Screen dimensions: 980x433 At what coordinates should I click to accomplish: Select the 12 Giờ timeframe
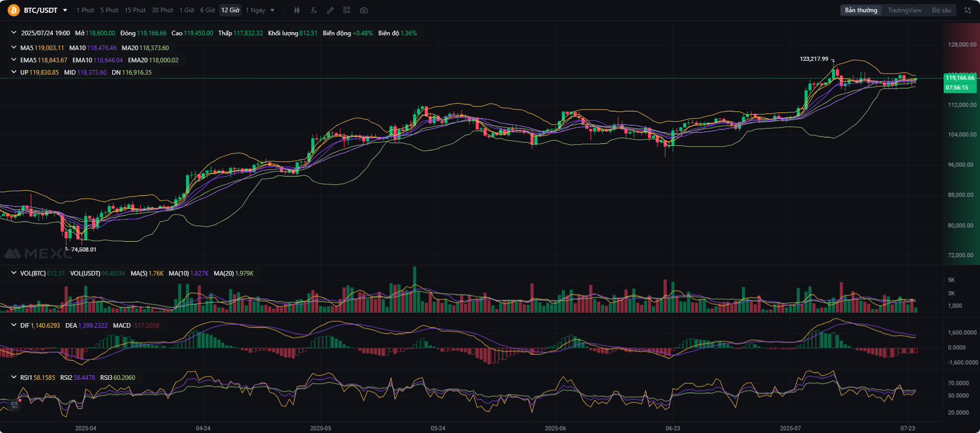(x=230, y=10)
